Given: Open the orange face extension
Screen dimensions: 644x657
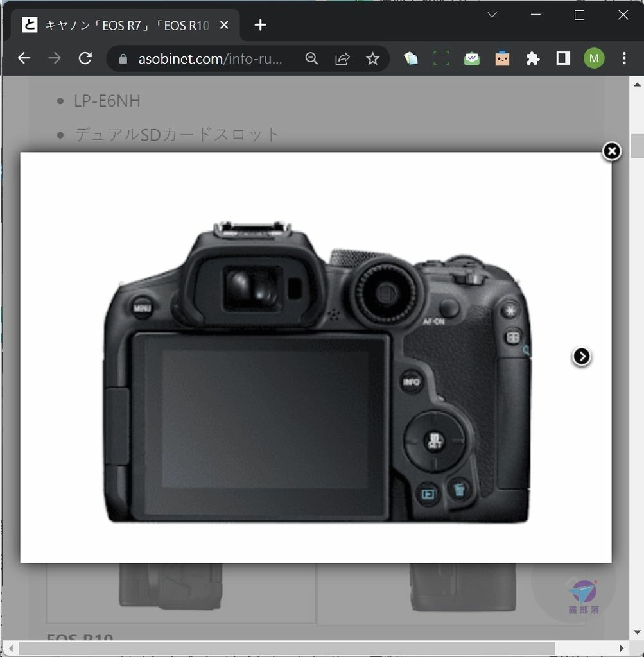Looking at the screenshot, I should [x=502, y=58].
